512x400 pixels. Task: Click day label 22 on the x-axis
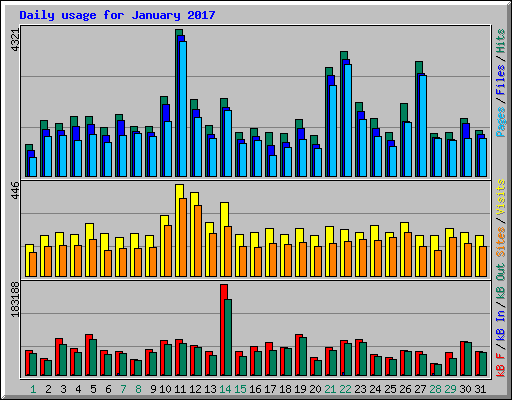tap(345, 389)
